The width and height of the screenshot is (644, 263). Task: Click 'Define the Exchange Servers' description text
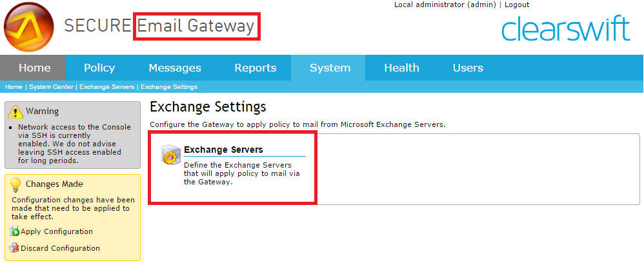tap(242, 173)
